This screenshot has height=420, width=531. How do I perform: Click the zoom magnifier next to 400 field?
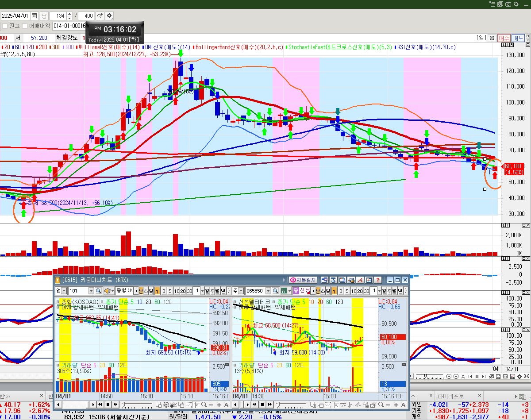[x=100, y=16]
